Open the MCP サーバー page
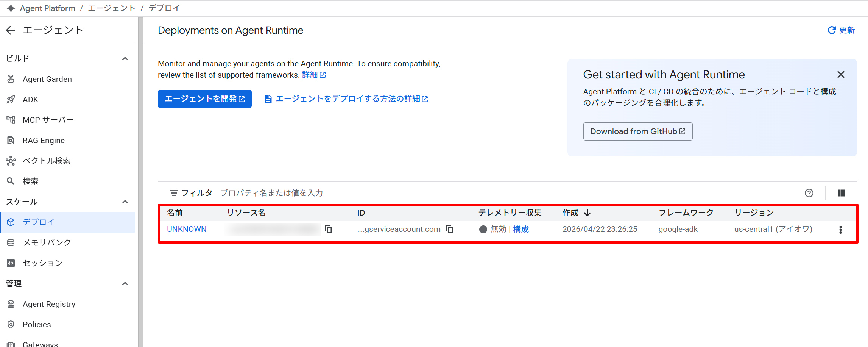 [48, 120]
